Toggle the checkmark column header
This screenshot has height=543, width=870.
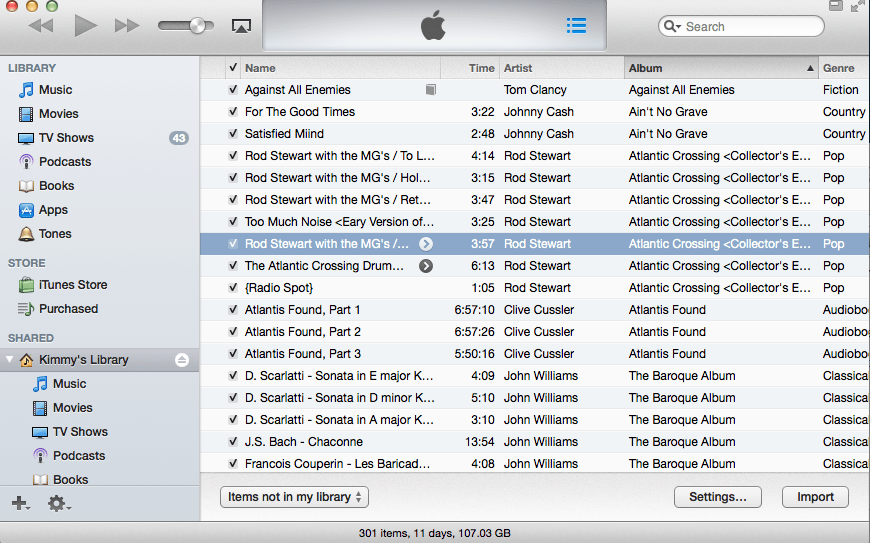233,68
